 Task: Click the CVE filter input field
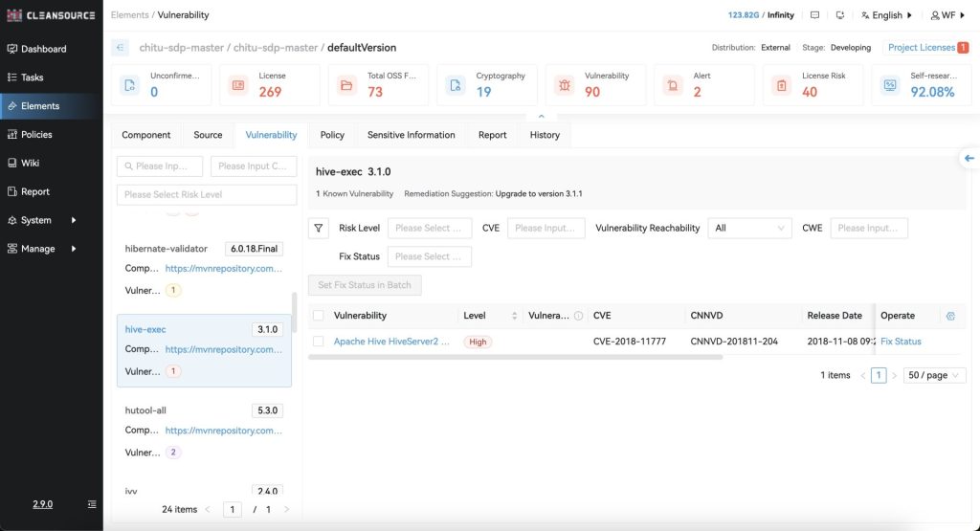(x=546, y=229)
